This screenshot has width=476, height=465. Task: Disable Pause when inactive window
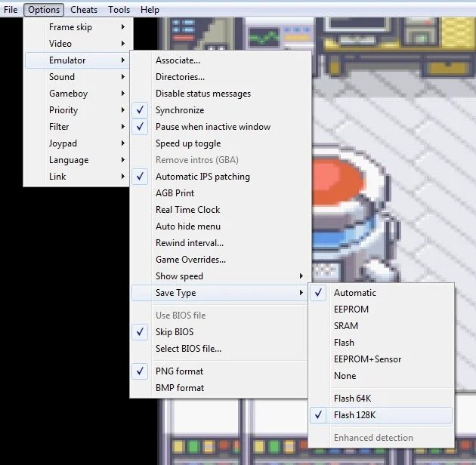pos(212,127)
